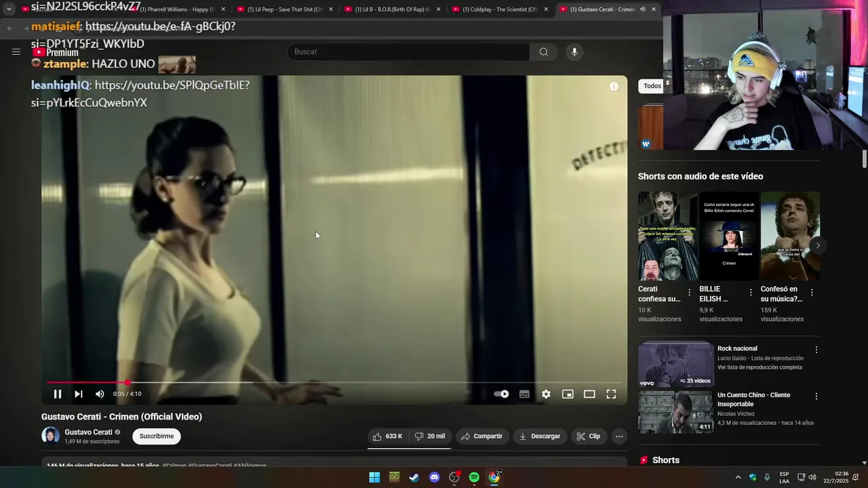Open the 'Confesó en su música?...' short
The width and height of the screenshot is (868, 488).
(x=790, y=236)
